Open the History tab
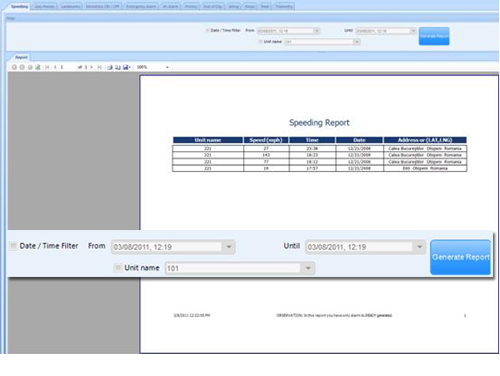Screen dimensions: 500x376 coord(191,6)
